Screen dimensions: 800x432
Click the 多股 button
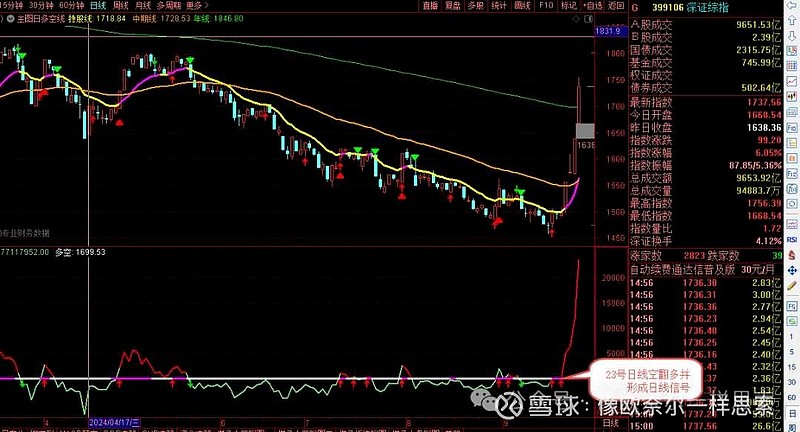point(476,6)
